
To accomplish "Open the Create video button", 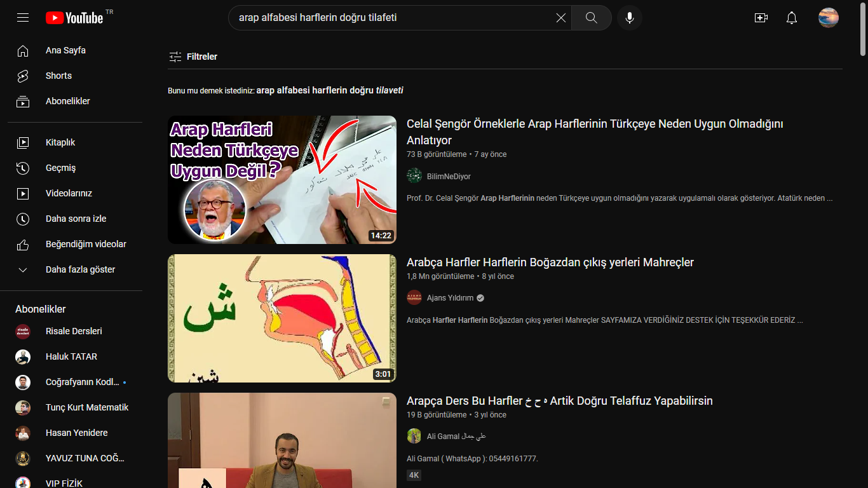I will (761, 18).
